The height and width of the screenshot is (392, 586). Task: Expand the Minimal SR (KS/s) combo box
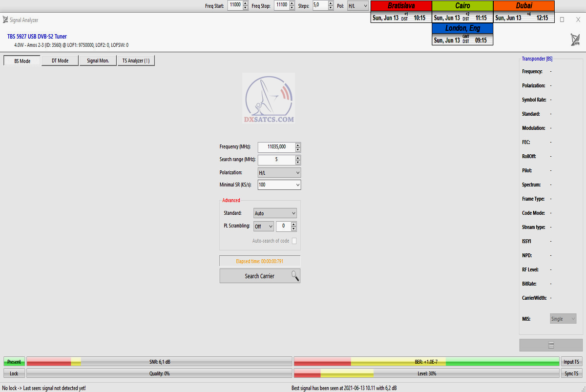pyautogui.click(x=279, y=185)
